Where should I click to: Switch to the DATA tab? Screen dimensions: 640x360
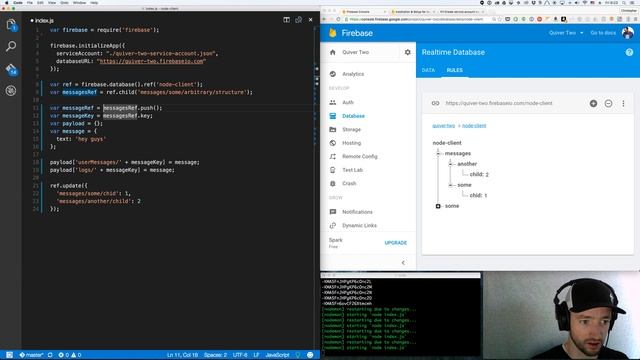(x=428, y=70)
